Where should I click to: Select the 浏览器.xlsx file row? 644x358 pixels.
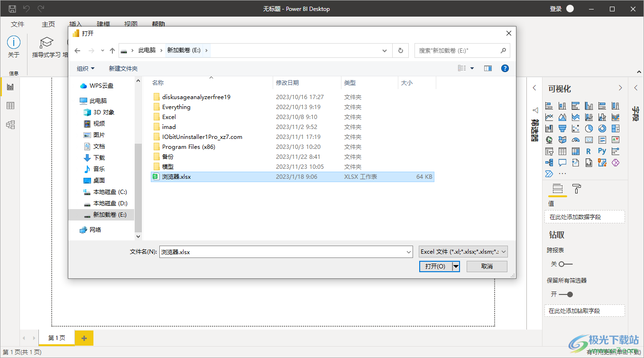[292, 177]
